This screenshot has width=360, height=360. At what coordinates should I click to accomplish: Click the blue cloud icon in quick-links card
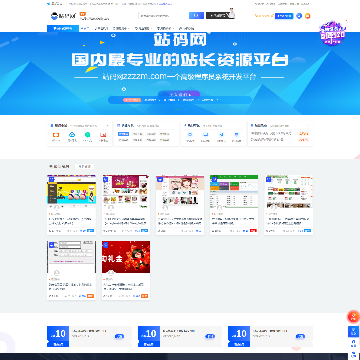pyautogui.click(x=72, y=135)
